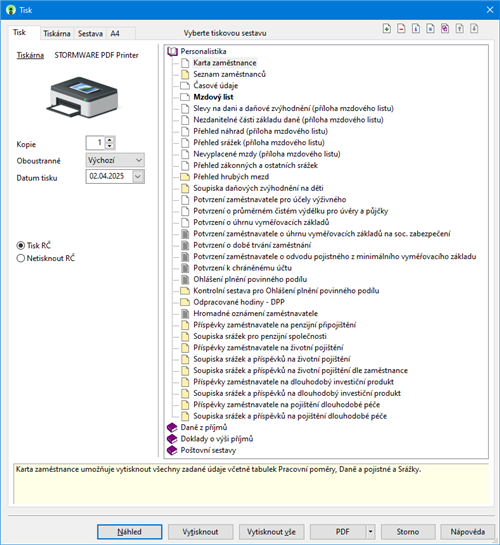Select Přehled zákonných a ostatních srážek
The height and width of the screenshot is (545, 500).
click(256, 165)
